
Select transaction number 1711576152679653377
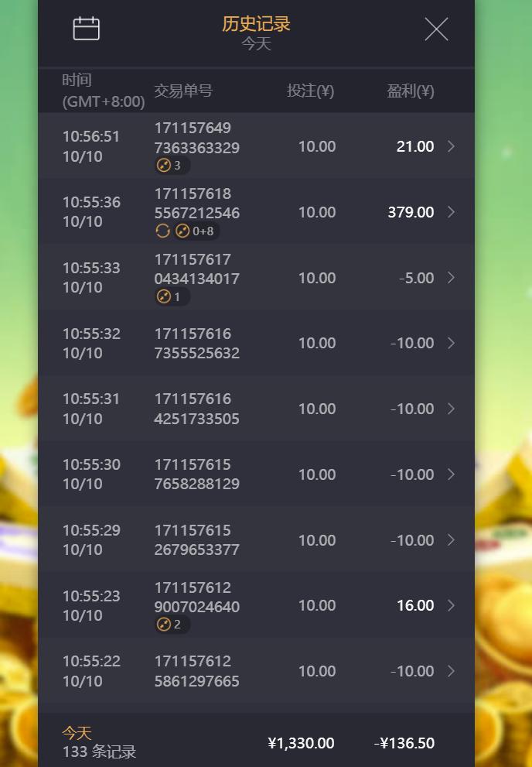[196, 540]
